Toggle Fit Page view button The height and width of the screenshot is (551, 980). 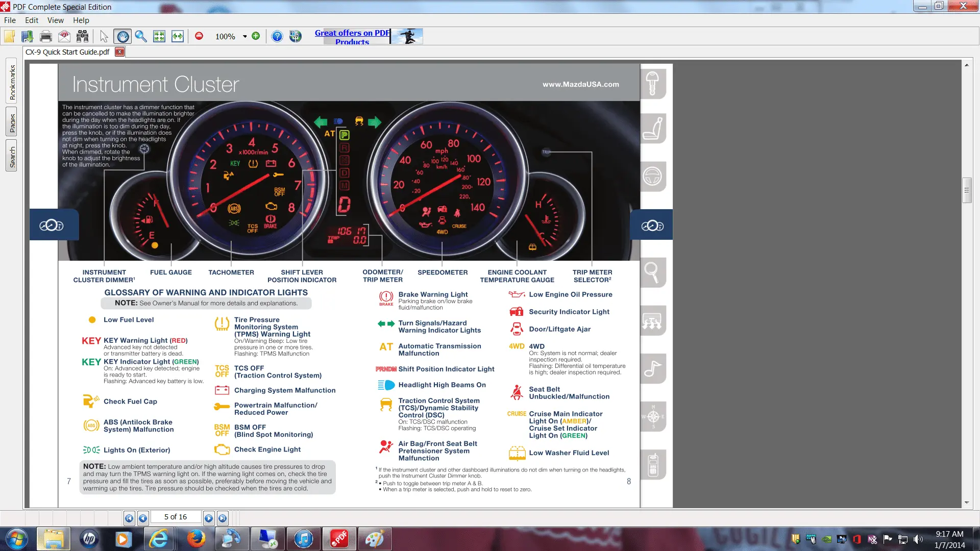[159, 36]
